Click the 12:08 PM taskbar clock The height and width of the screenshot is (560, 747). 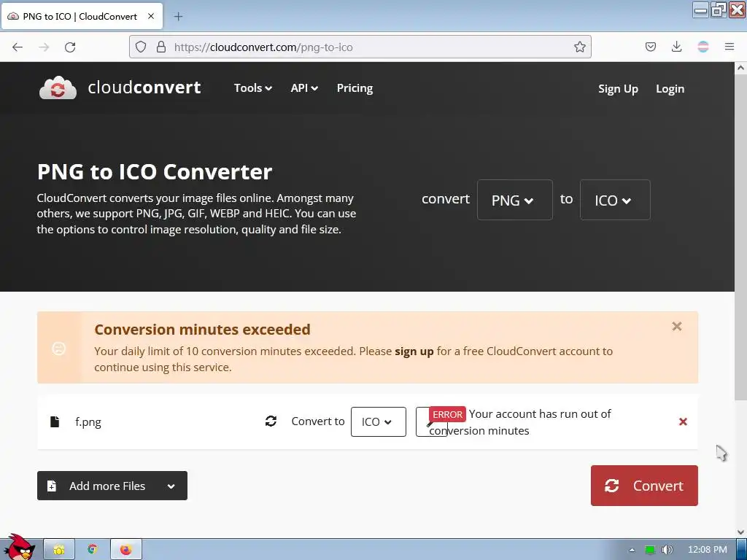tap(708, 550)
